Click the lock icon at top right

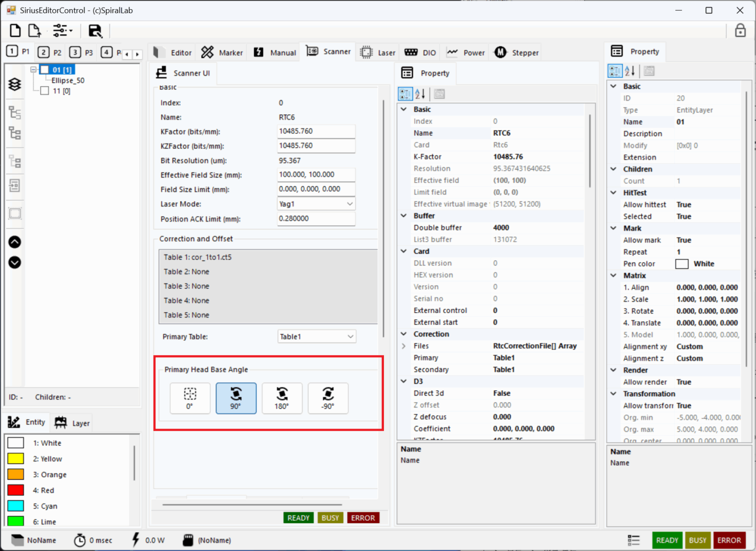(740, 31)
